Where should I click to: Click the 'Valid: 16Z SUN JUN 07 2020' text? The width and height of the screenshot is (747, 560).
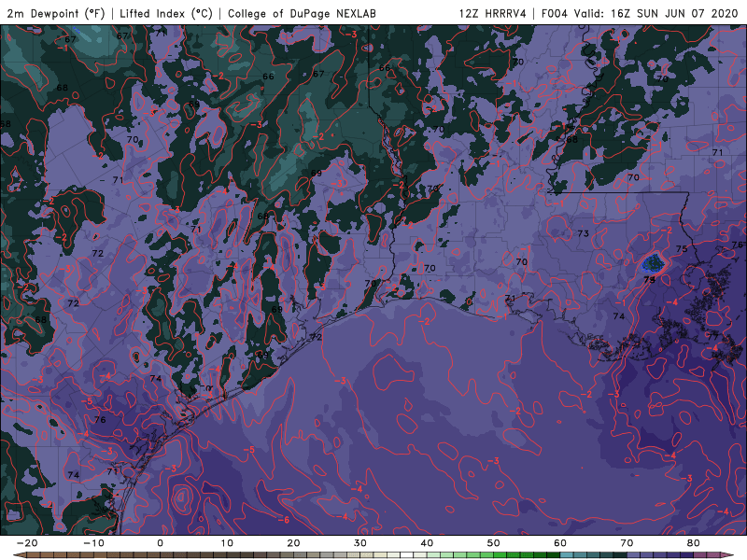point(655,13)
